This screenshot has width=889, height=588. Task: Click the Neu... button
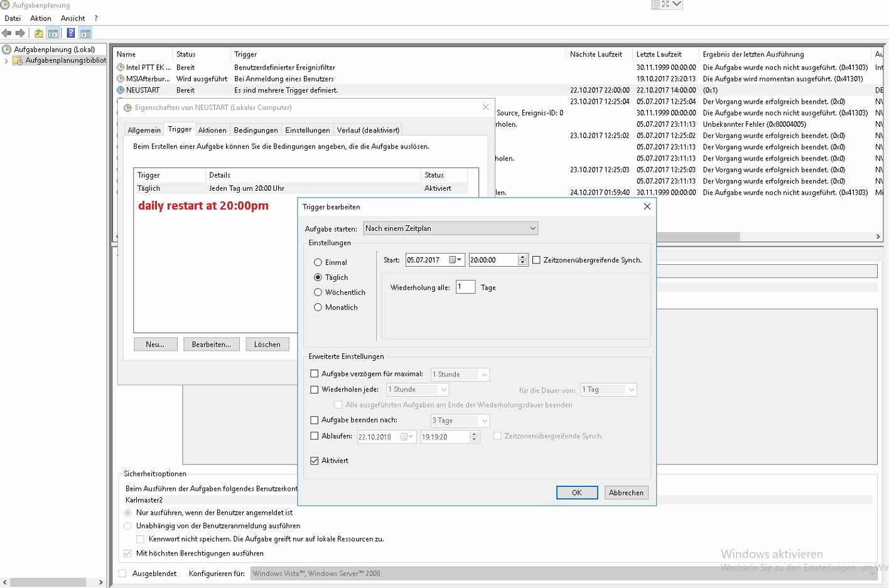pyautogui.click(x=155, y=345)
